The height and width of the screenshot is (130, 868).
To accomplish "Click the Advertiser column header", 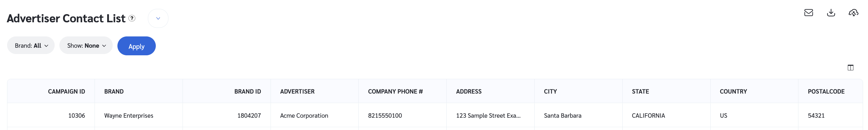I will pyautogui.click(x=297, y=91).
